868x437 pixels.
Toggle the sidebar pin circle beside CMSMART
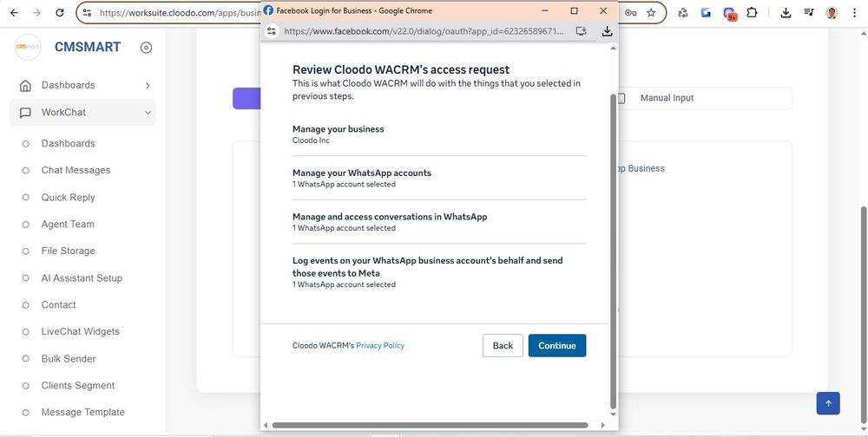point(146,48)
